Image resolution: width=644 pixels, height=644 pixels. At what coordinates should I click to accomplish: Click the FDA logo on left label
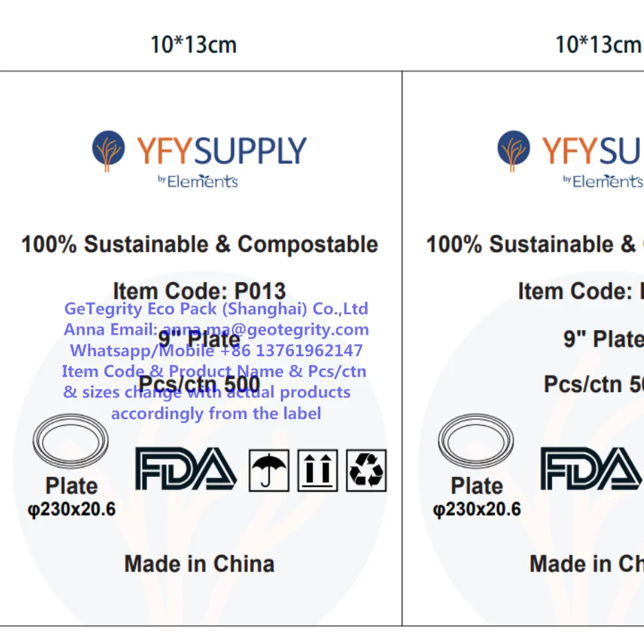[186, 469]
